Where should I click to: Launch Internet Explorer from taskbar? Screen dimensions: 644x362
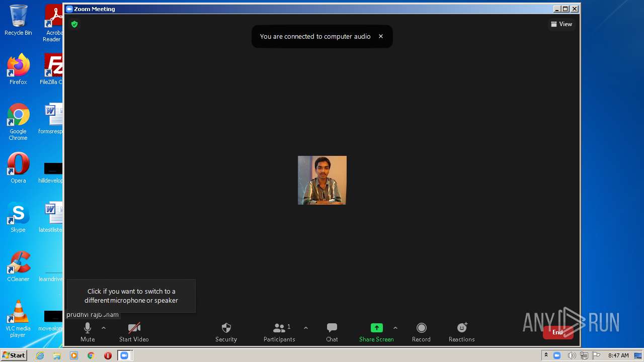pos(40,355)
